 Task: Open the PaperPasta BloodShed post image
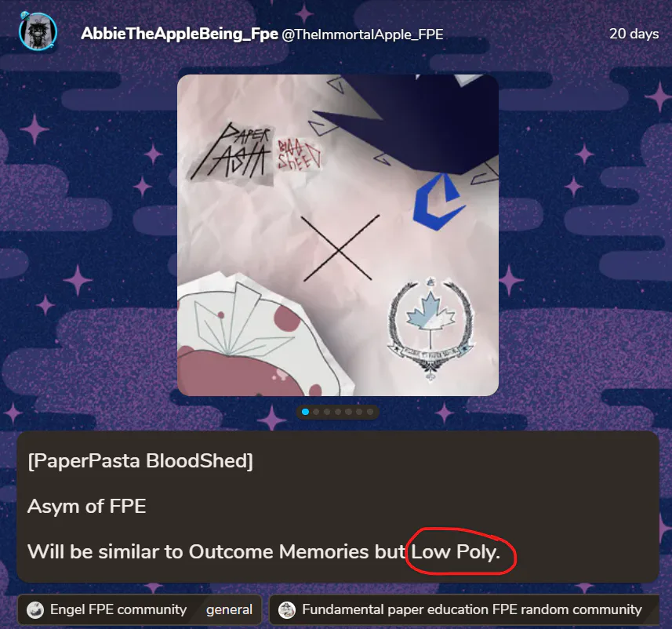[x=338, y=235]
